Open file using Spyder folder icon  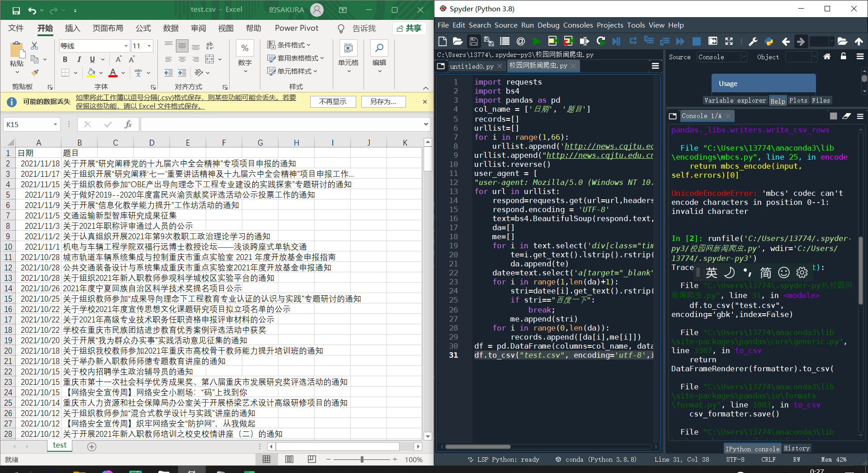(x=458, y=42)
